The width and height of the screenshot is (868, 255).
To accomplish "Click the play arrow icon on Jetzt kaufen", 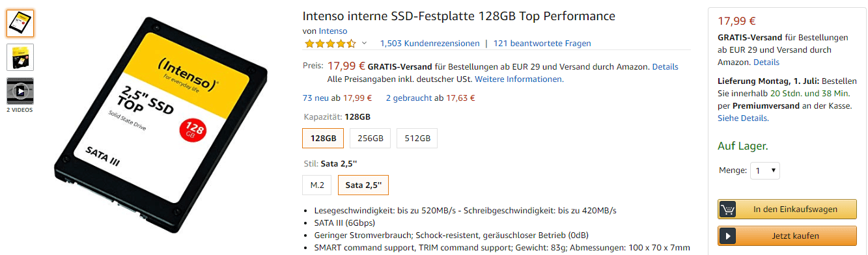I will [728, 235].
